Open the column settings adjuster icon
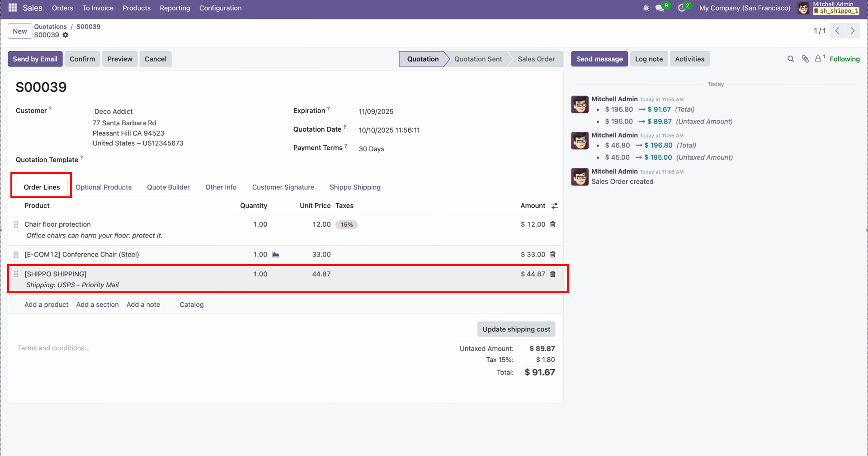Image resolution: width=868 pixels, height=456 pixels. click(x=555, y=206)
